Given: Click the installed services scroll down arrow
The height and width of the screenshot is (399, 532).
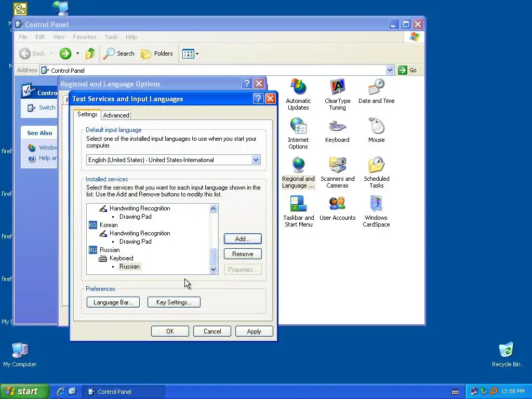Looking at the screenshot, I should (213, 270).
